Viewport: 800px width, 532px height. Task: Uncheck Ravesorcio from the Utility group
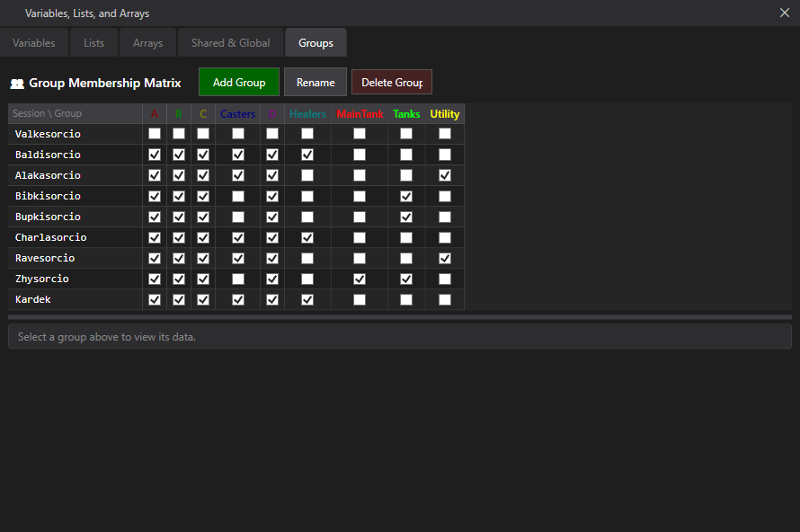point(445,258)
